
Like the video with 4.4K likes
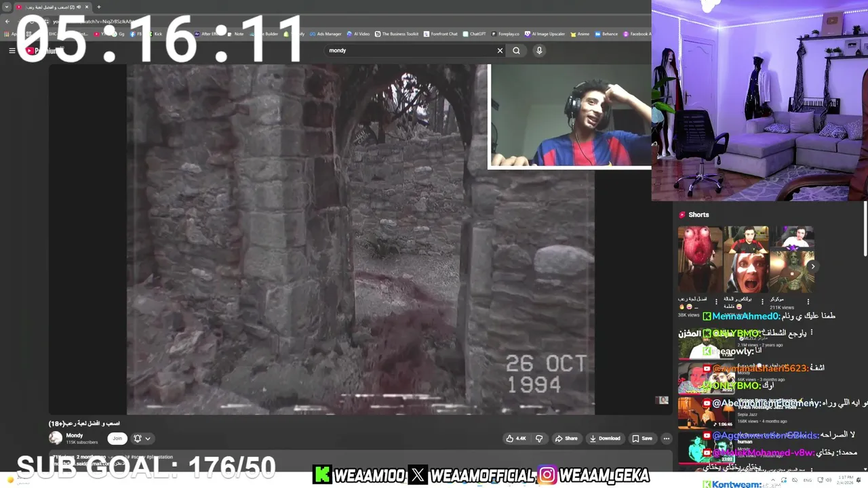(x=516, y=439)
